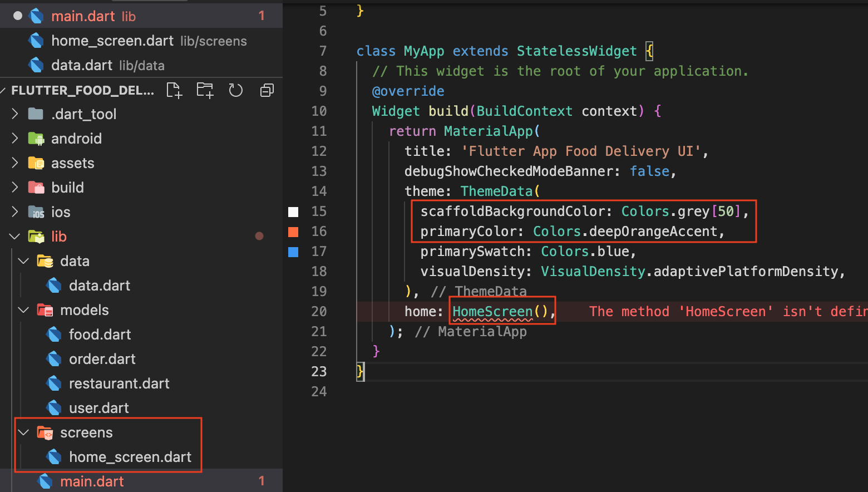The image size is (868, 492).
Task: Click VisualDensity.adaptivePlatformDensity on line 18
Action: click(x=689, y=272)
